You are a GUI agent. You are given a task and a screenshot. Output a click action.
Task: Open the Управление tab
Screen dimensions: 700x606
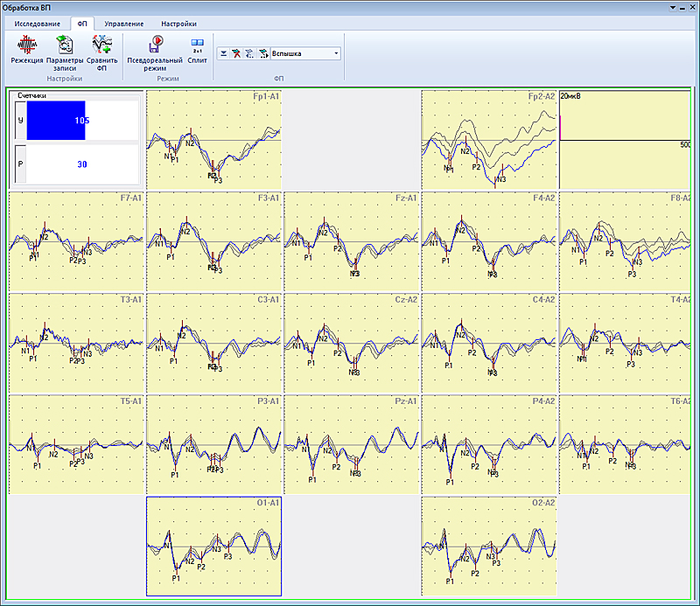coord(123,24)
